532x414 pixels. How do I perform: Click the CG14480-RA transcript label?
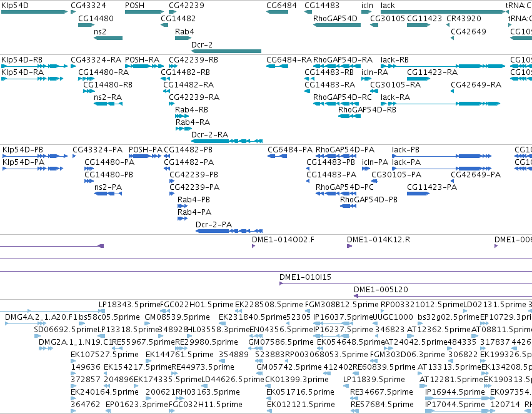click(104, 72)
